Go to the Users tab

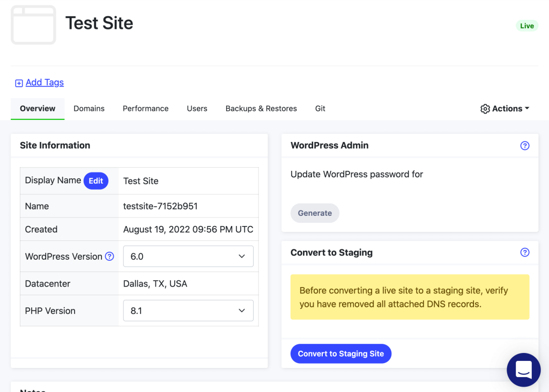197,109
